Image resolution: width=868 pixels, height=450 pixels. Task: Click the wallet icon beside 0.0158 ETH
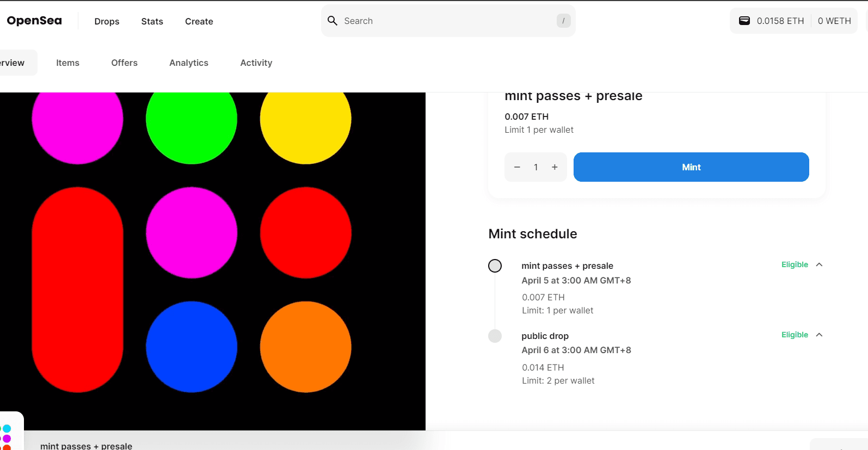(744, 21)
